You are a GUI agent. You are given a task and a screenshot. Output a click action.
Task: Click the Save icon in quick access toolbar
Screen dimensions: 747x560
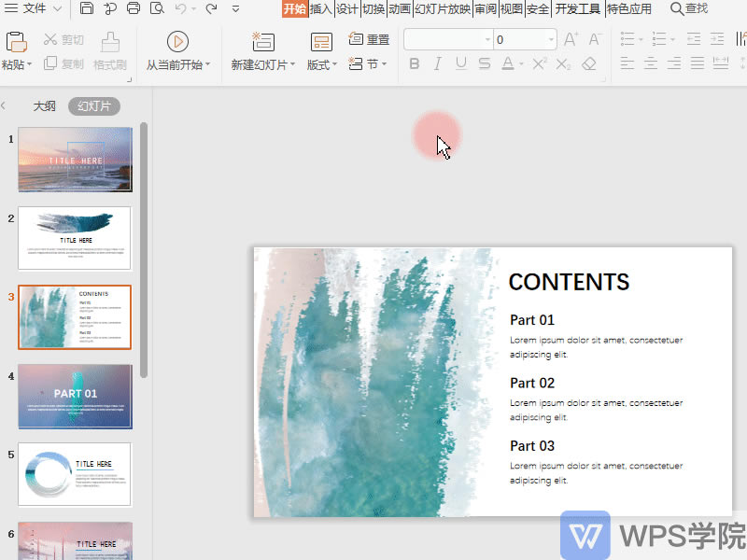click(87, 9)
